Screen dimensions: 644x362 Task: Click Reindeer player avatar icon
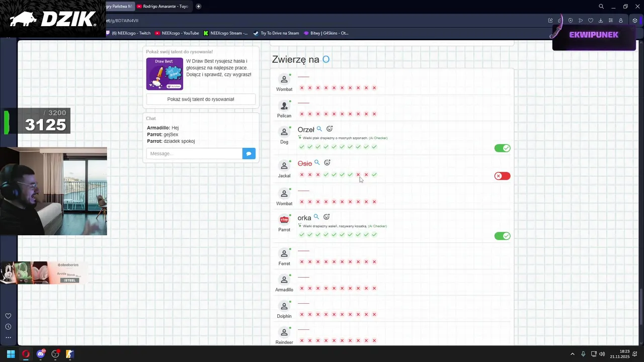tap(284, 332)
